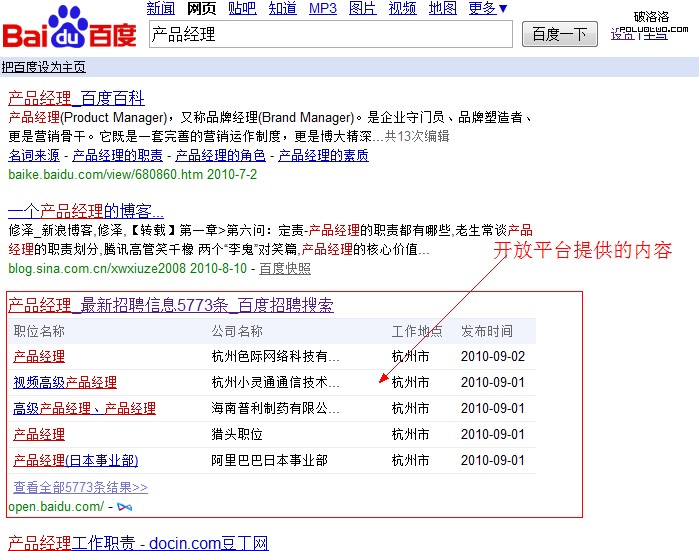Click the company cell 阿里巴巴日本事业部
This screenshot has height=551, width=699.
[269, 460]
